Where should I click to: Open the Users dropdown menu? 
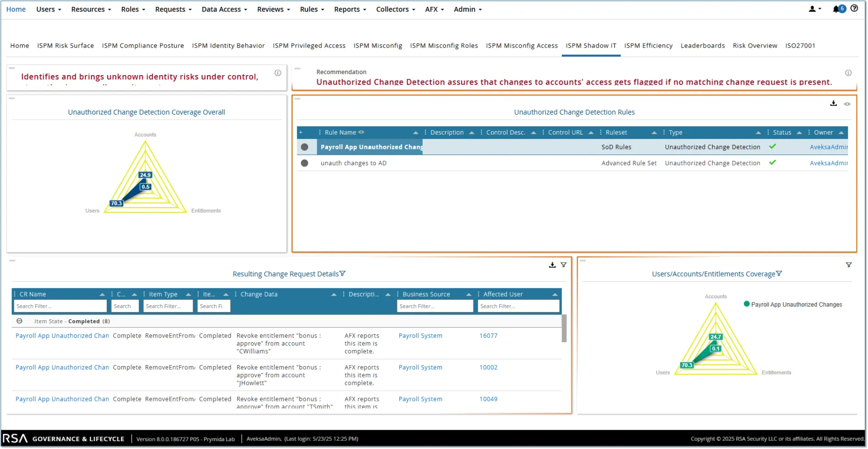[x=49, y=9]
